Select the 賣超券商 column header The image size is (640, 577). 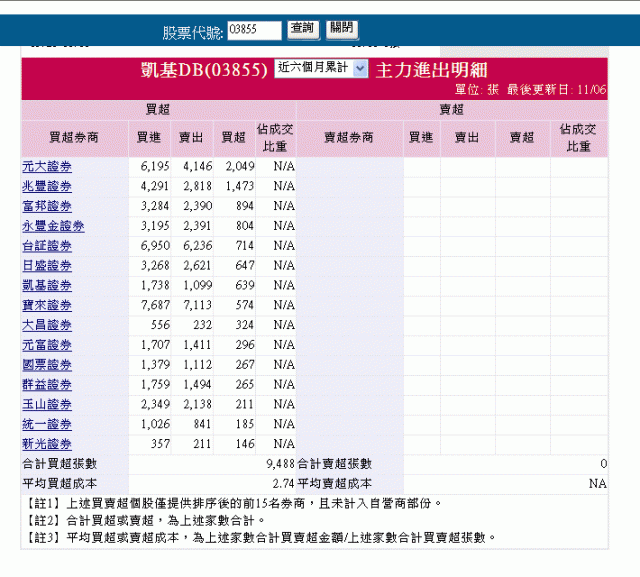click(x=349, y=138)
